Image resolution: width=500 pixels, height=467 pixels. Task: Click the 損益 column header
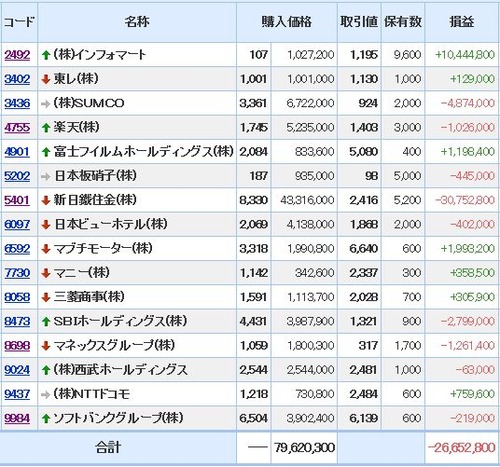point(462,22)
